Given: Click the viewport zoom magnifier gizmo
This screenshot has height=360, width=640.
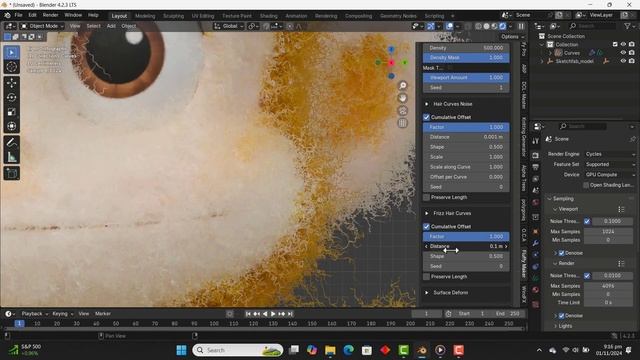Looking at the screenshot, I should (x=402, y=85).
